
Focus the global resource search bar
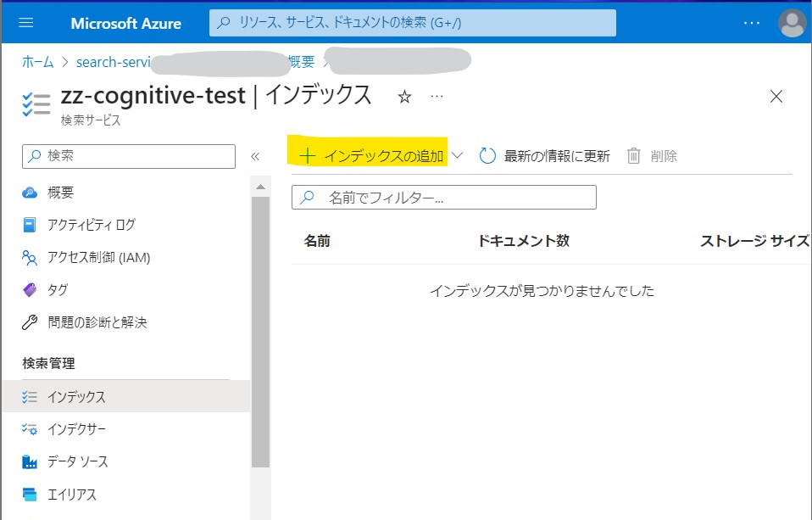[412, 23]
